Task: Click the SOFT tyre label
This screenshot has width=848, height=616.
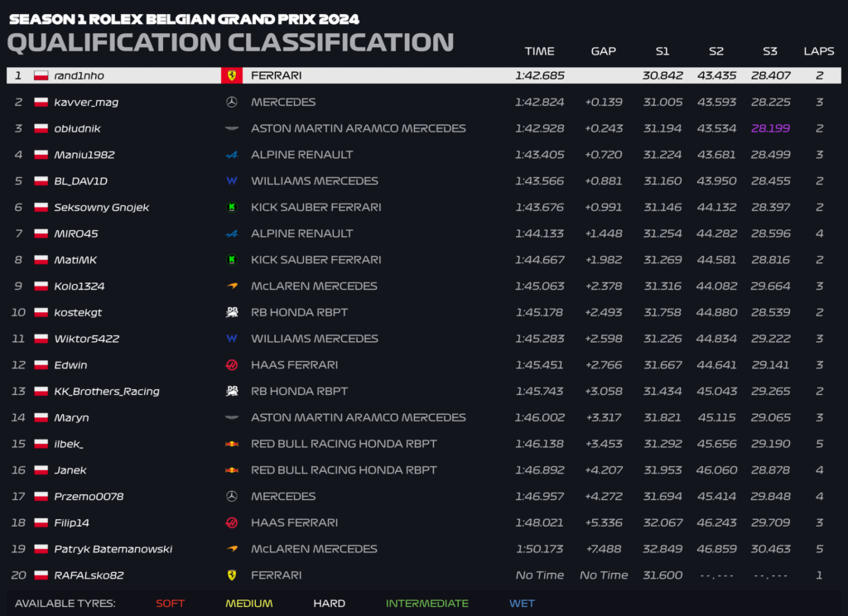Action: [x=171, y=604]
